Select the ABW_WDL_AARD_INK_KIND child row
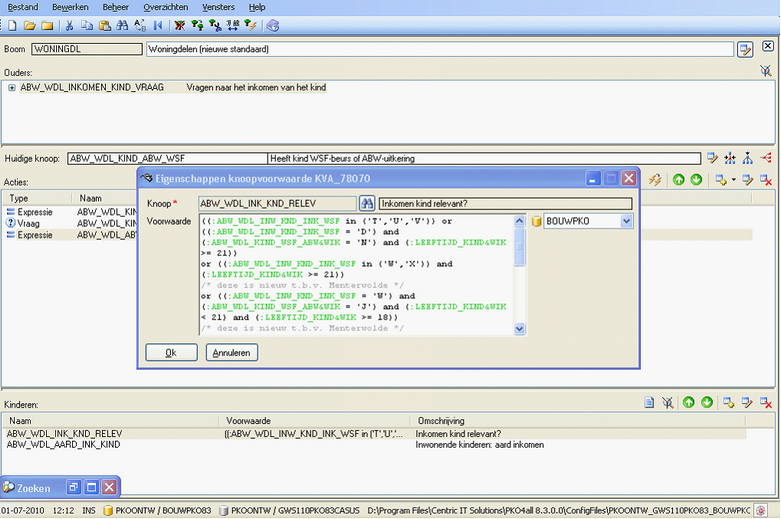The height and width of the screenshot is (519, 781). pyautogui.click(x=376, y=445)
